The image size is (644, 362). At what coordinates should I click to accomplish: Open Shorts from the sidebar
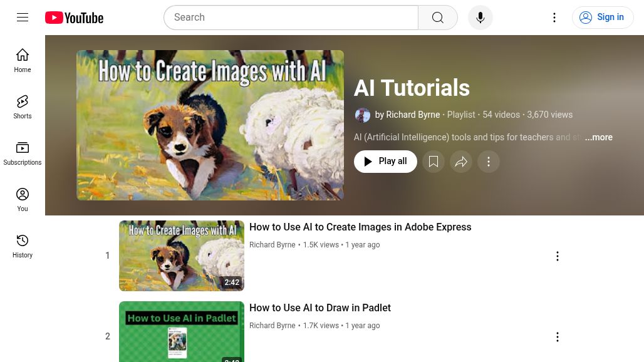click(x=23, y=107)
